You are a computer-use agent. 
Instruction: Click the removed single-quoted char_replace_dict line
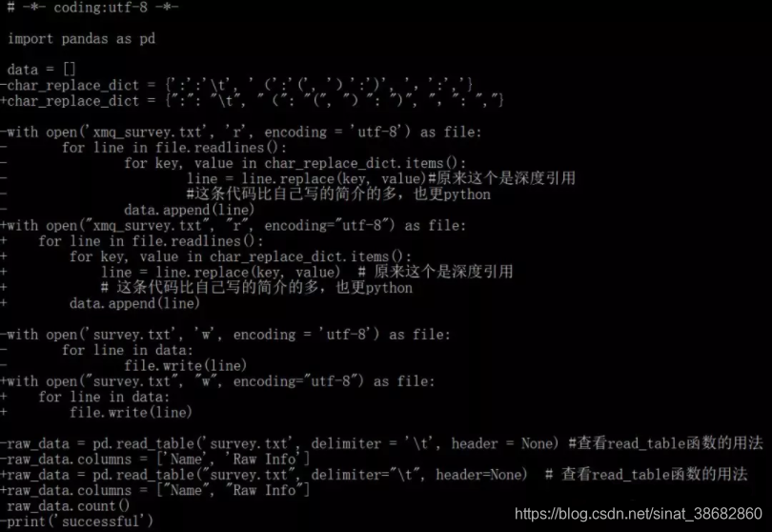pos(236,85)
